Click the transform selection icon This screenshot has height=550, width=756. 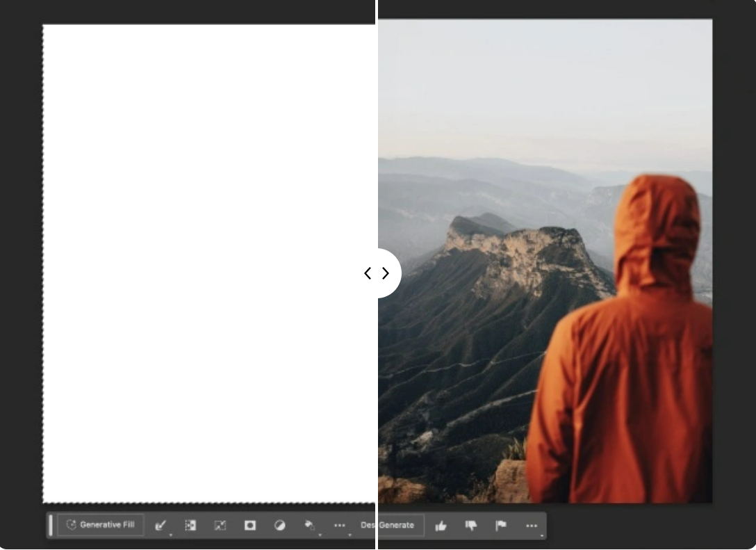click(x=220, y=525)
